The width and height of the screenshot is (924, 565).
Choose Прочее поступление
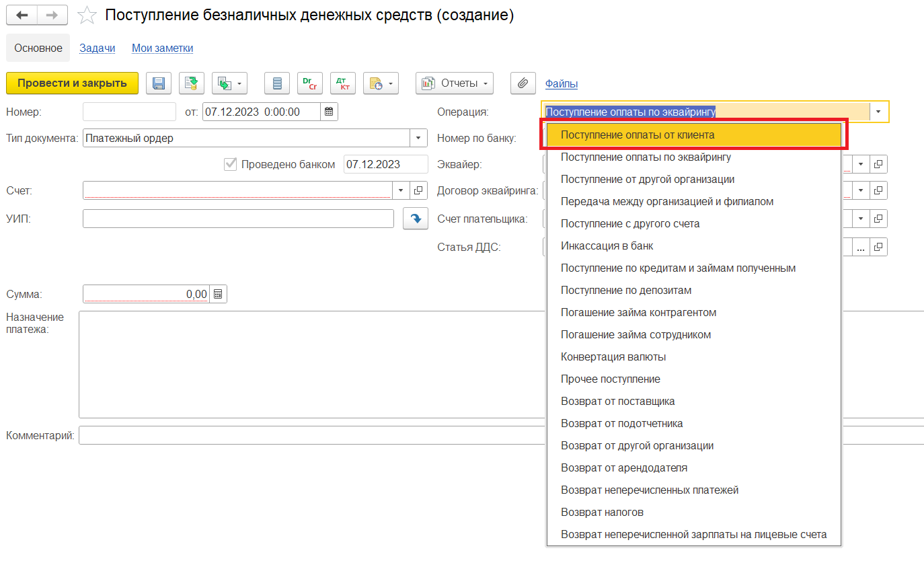click(693, 379)
